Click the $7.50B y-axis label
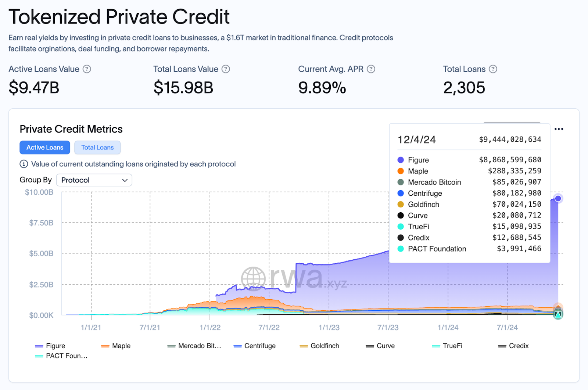Viewport: 588px width, 390px height. [41, 223]
